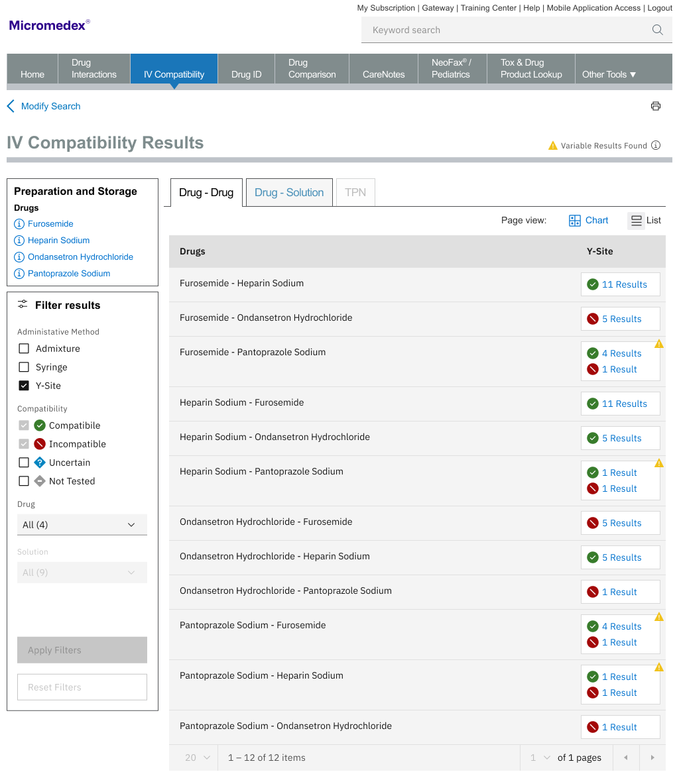Click warning triangle on Furosemide - Pantoprazole Sodium row
The width and height of the screenshot is (679, 784).
click(659, 343)
